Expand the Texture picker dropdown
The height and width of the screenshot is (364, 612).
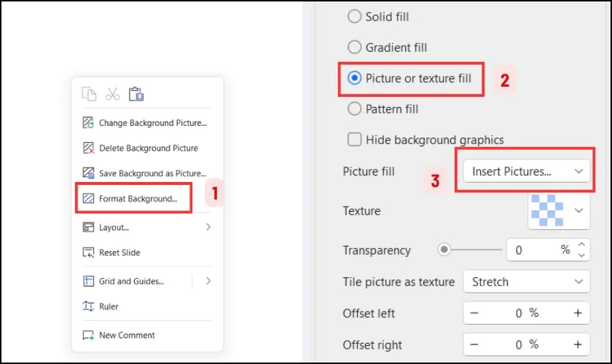click(x=559, y=210)
